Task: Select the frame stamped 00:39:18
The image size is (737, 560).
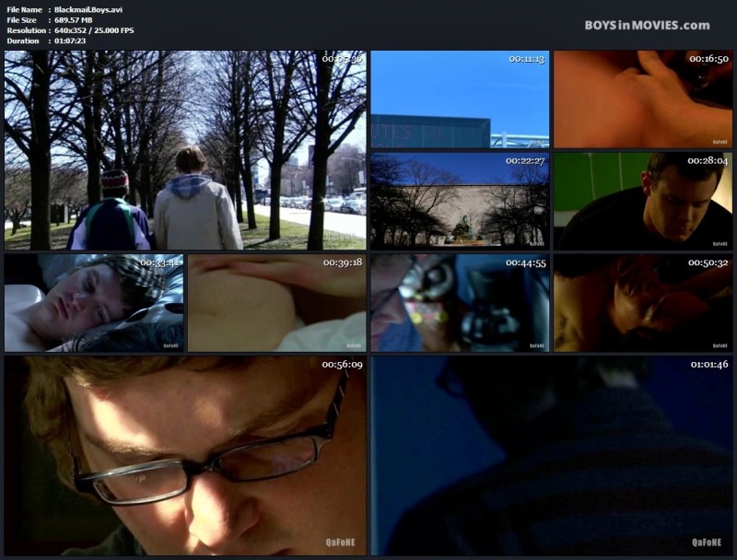Action: pyautogui.click(x=277, y=302)
